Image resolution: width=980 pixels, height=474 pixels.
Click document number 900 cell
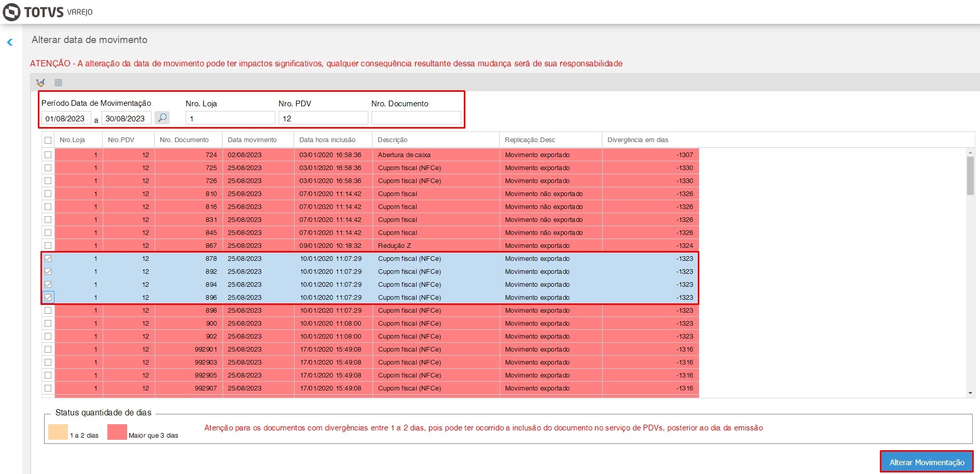click(189, 323)
